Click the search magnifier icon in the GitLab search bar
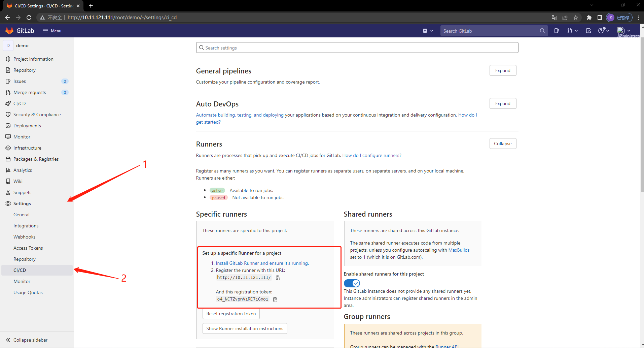 tap(542, 31)
